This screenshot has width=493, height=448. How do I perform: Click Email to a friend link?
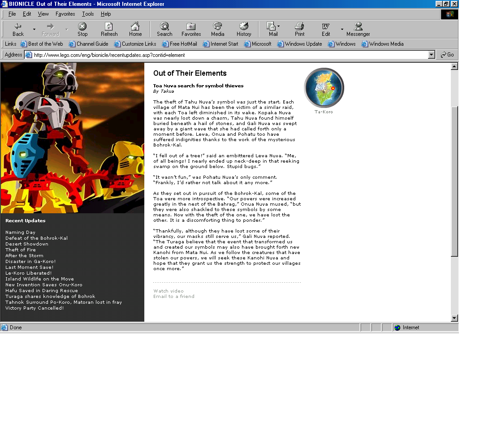click(174, 296)
